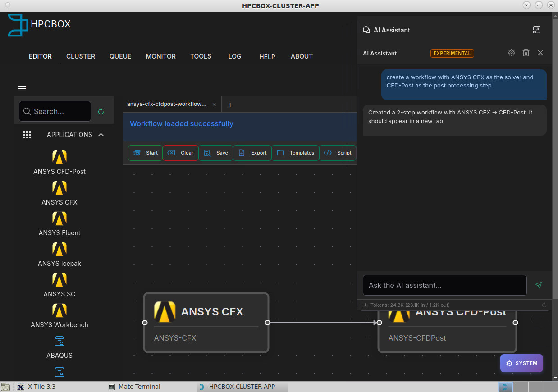This screenshot has height=392, width=558.
Task: Select the ANSYS Workbench application icon
Action: (x=59, y=310)
